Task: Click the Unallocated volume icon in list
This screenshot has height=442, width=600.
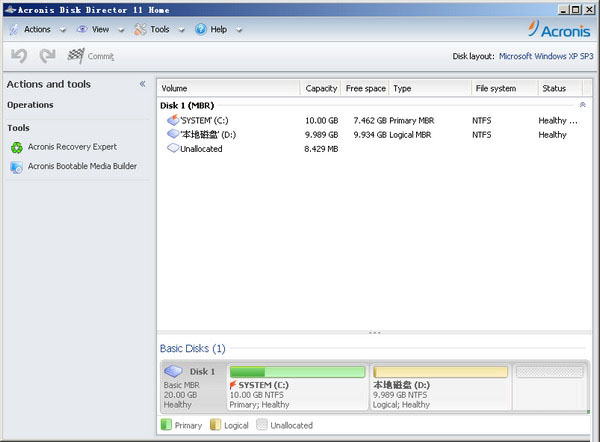Action: click(172, 148)
